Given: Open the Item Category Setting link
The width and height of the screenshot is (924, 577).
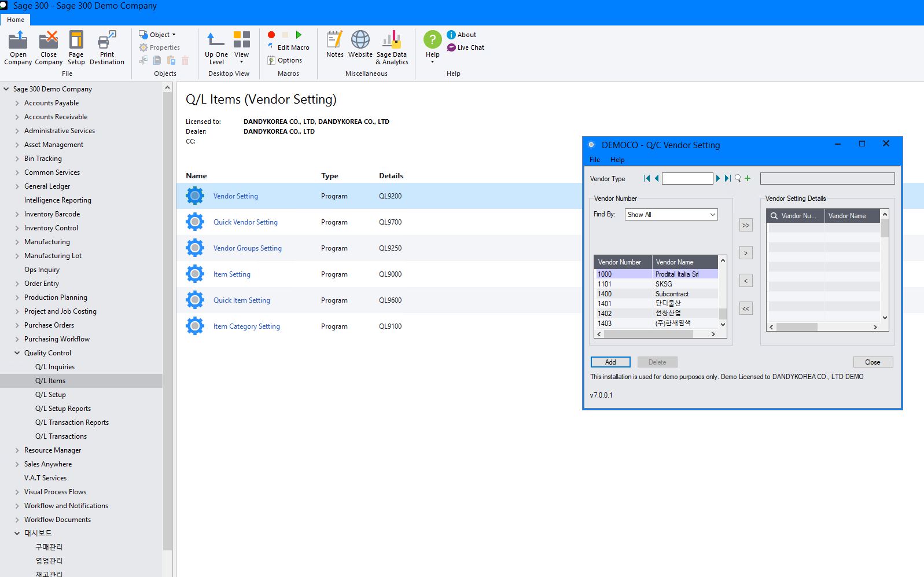Looking at the screenshot, I should tap(246, 326).
